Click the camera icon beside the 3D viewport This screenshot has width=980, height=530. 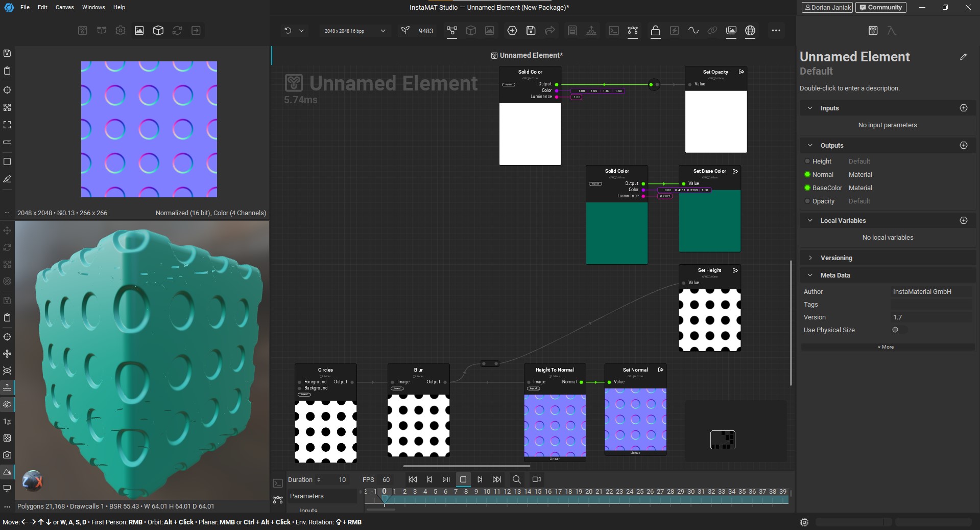(7, 455)
